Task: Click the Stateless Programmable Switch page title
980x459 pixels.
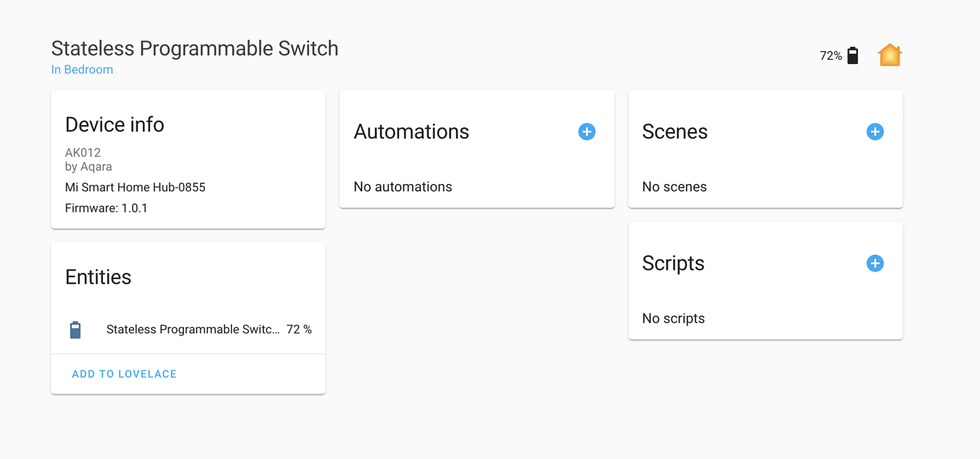Action: pyautogui.click(x=195, y=48)
